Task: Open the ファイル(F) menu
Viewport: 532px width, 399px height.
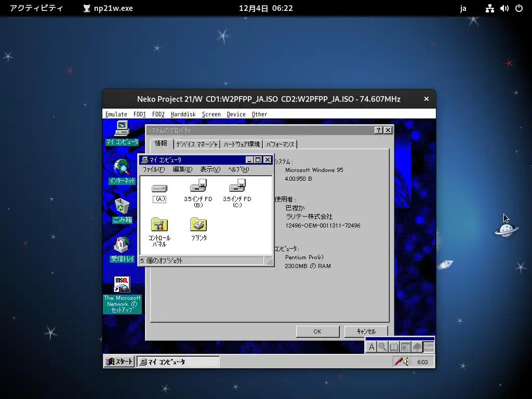Action: point(154,169)
